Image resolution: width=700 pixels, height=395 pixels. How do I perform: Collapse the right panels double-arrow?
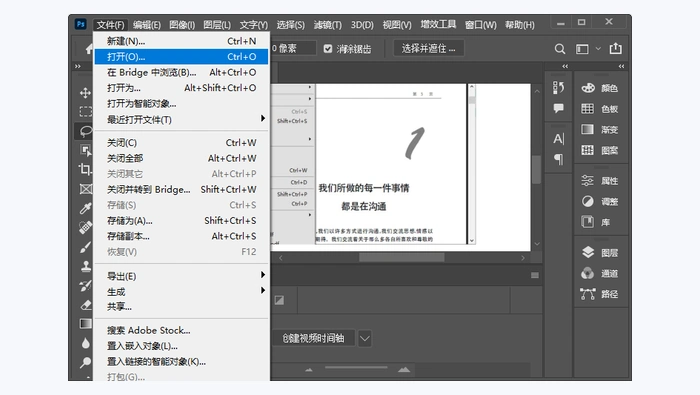click(621, 66)
